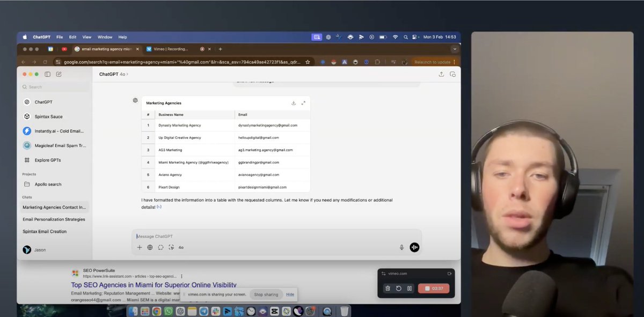Screen dimensions: 644x317
Task: Open the Edit menu
Action: 72,37
